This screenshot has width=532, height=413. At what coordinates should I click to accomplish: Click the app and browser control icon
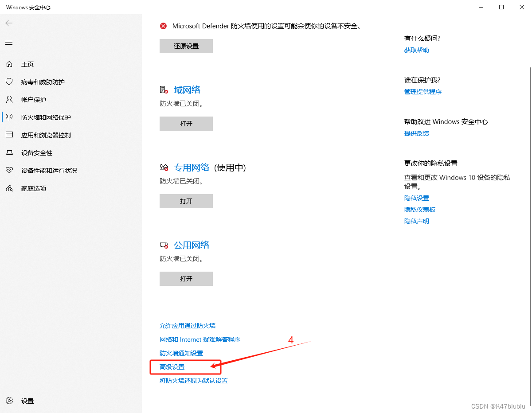click(9, 135)
